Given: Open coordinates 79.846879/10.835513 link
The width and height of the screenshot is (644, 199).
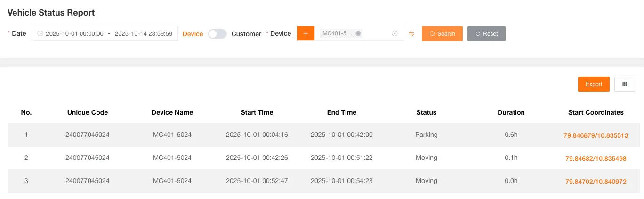Looking at the screenshot, I should pos(596,135).
